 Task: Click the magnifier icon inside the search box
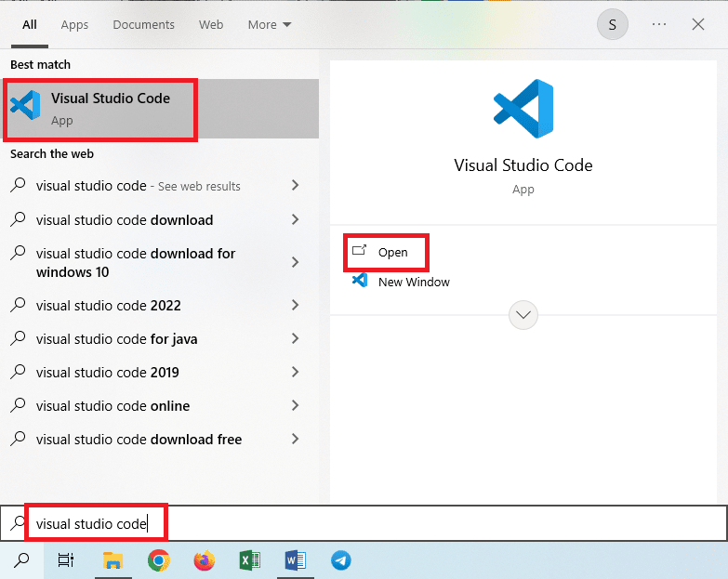pyautogui.click(x=18, y=522)
